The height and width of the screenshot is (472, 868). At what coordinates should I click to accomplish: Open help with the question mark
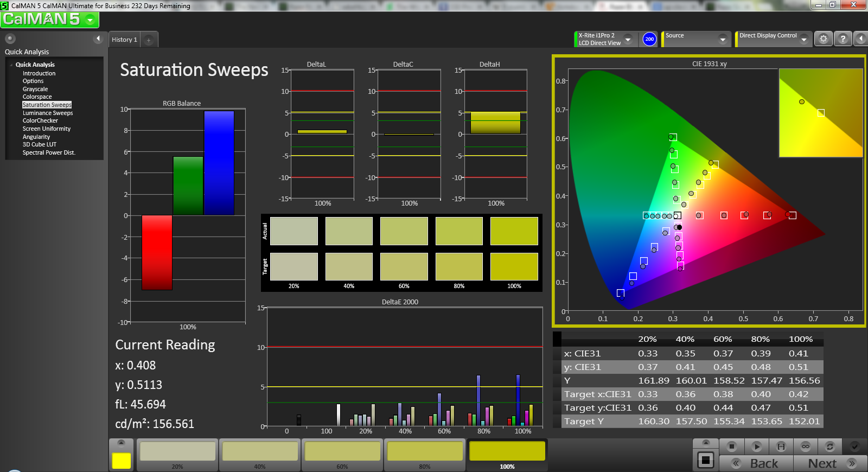pyautogui.click(x=843, y=39)
